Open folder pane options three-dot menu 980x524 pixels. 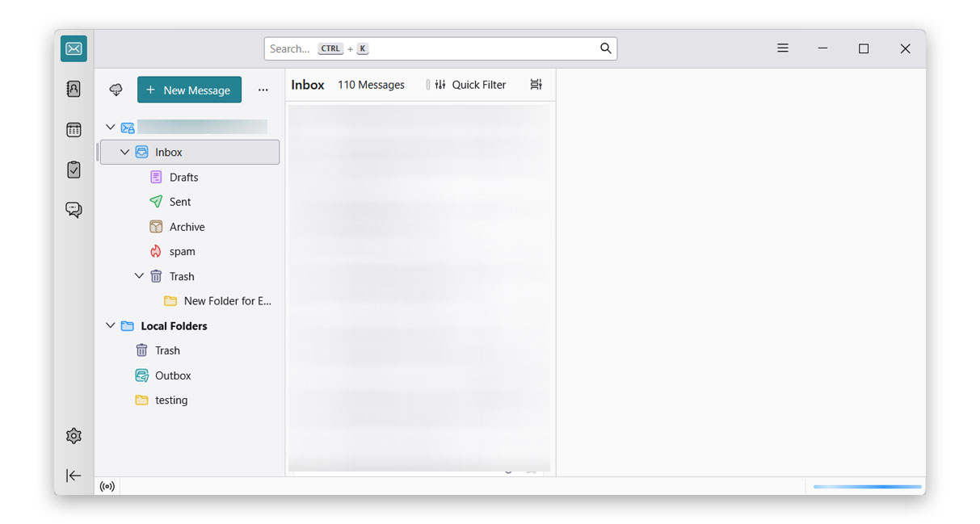coord(263,90)
